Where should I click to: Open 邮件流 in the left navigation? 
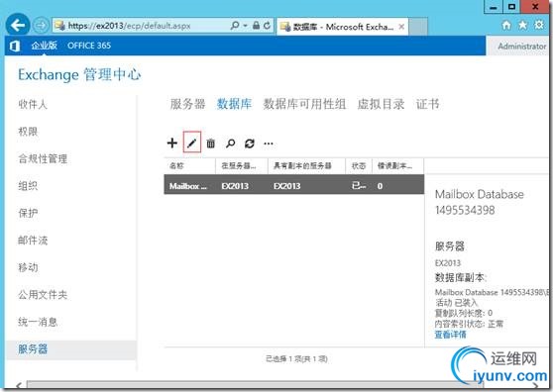[x=33, y=241]
